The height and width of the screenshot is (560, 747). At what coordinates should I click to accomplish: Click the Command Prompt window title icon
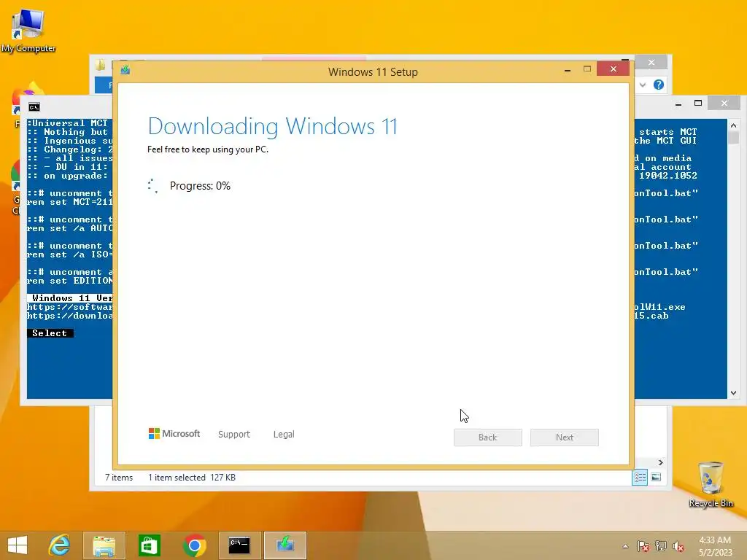(x=34, y=107)
